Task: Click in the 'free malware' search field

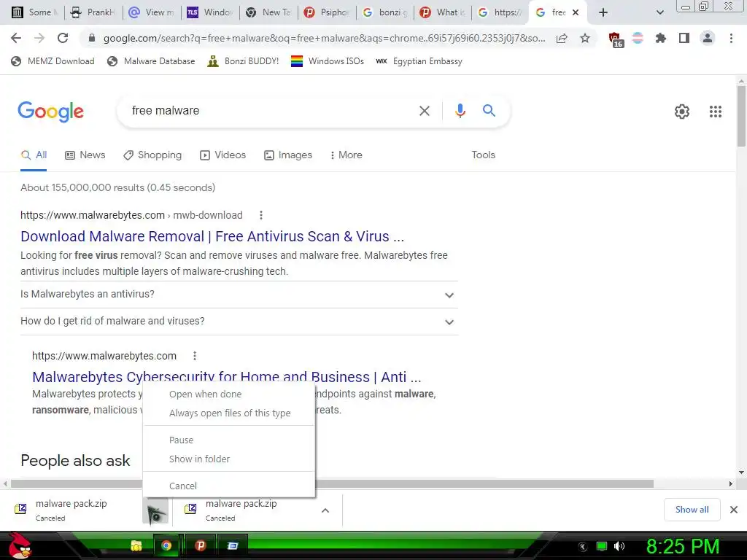Action: (267, 111)
